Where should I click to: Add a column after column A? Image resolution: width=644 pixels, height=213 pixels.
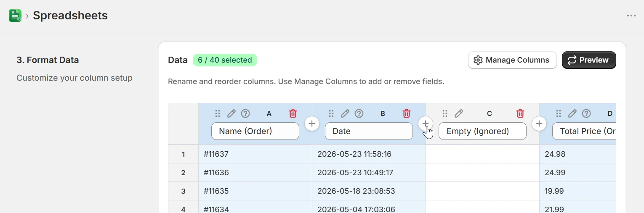[x=312, y=124]
